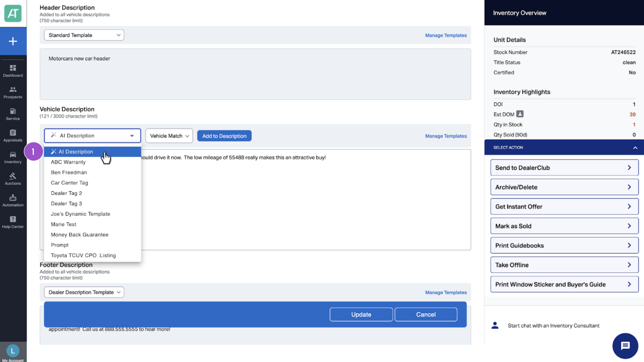644x362 pixels.
Task: Click the Est DOM info icon
Action: tap(520, 114)
